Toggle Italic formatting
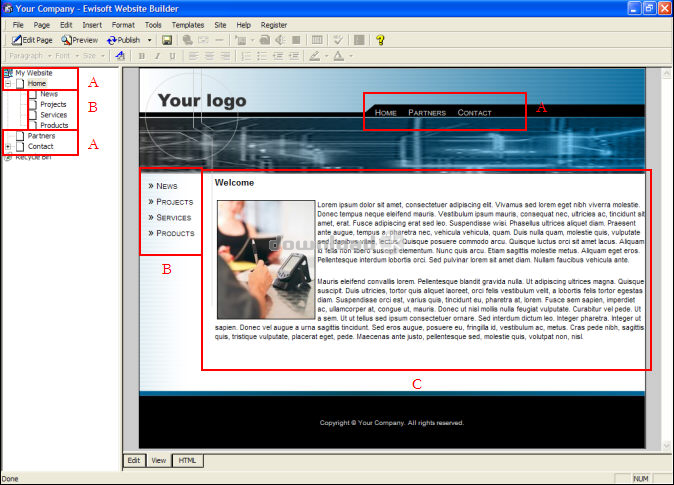This screenshot has width=674, height=485. click(x=157, y=56)
